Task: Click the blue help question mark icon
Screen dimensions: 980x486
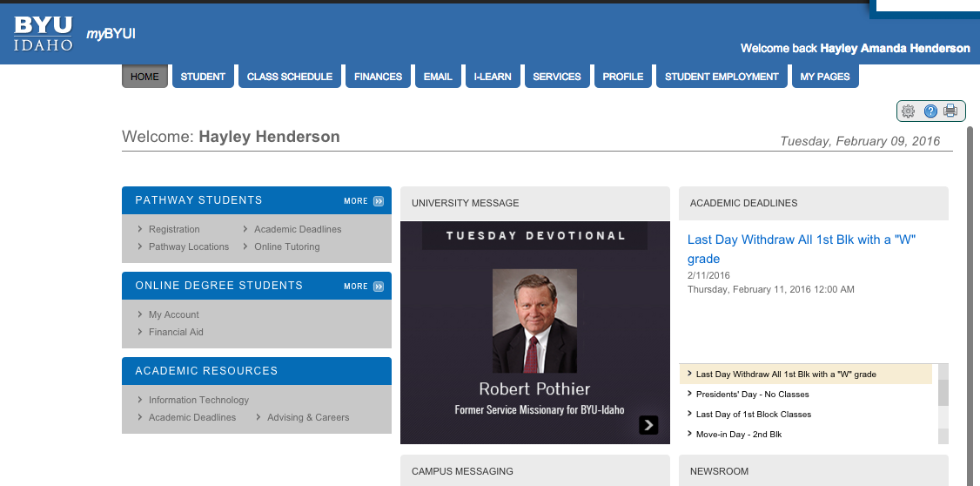Action: 930,111
